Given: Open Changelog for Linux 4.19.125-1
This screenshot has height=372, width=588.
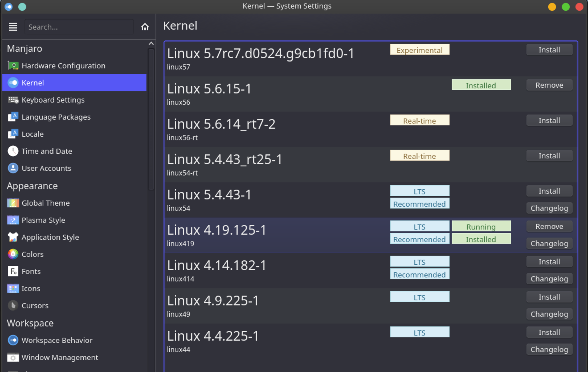Looking at the screenshot, I should 549,244.
